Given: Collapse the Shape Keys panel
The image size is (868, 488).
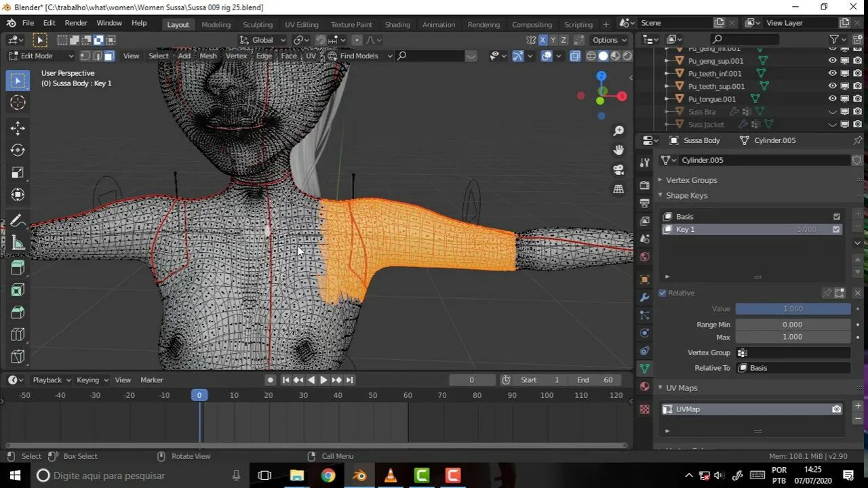Looking at the screenshot, I should click(x=686, y=195).
